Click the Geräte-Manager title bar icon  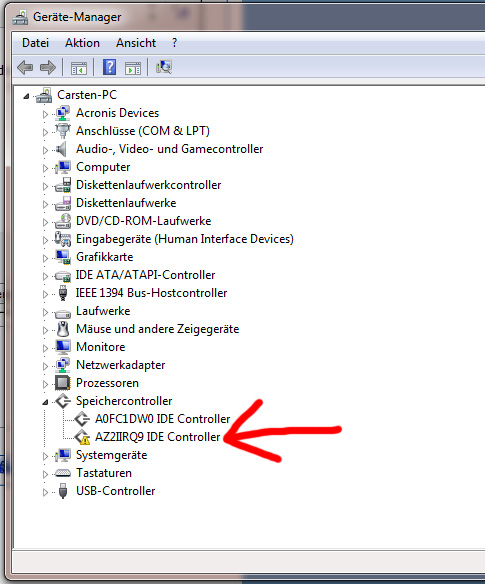[20, 17]
